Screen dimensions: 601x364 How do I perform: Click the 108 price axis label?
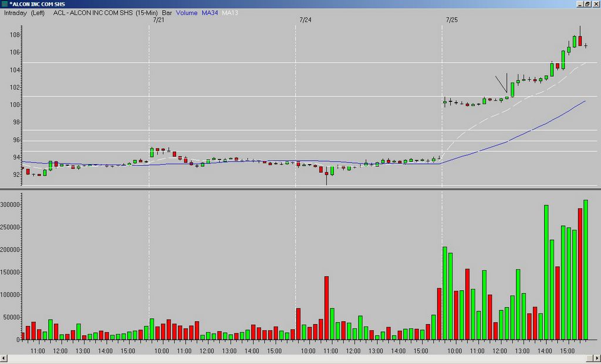tap(15, 35)
